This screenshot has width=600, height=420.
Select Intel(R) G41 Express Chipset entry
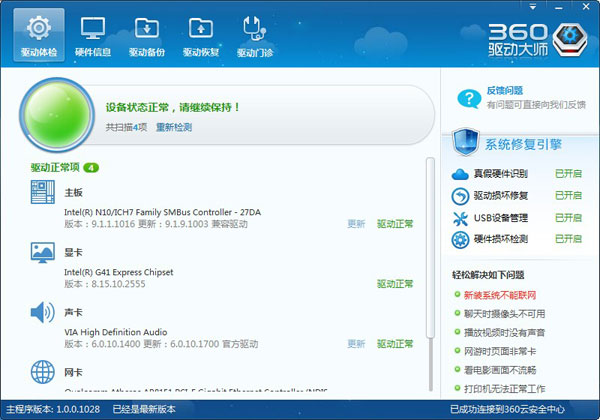pyautogui.click(x=119, y=272)
